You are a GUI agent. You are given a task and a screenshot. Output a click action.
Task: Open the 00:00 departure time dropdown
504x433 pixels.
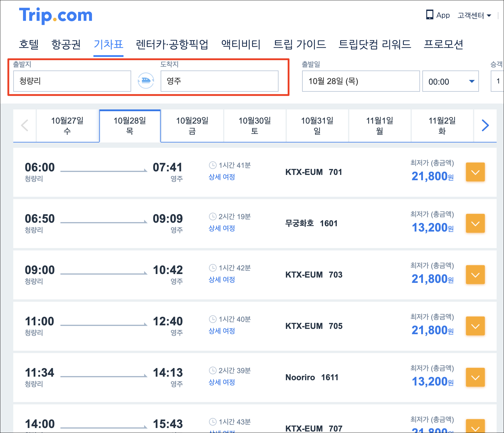(450, 81)
